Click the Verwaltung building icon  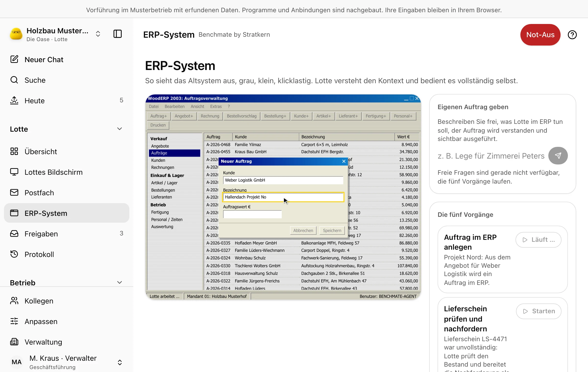point(14,342)
